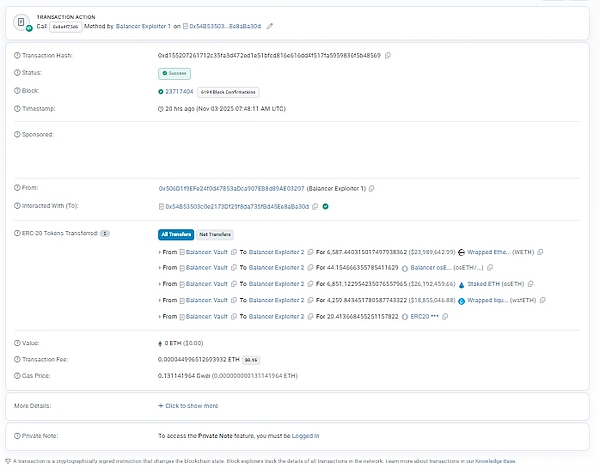600x468 pixels.
Task: Click help icon beside Transaction Hash label
Action: [17, 55]
